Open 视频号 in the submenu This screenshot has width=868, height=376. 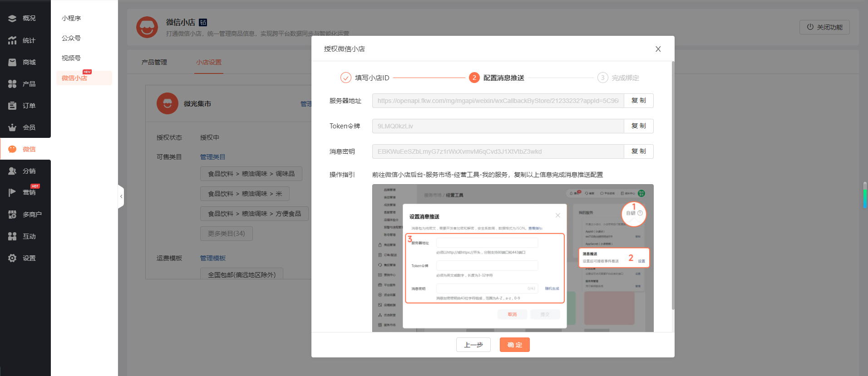pos(71,58)
